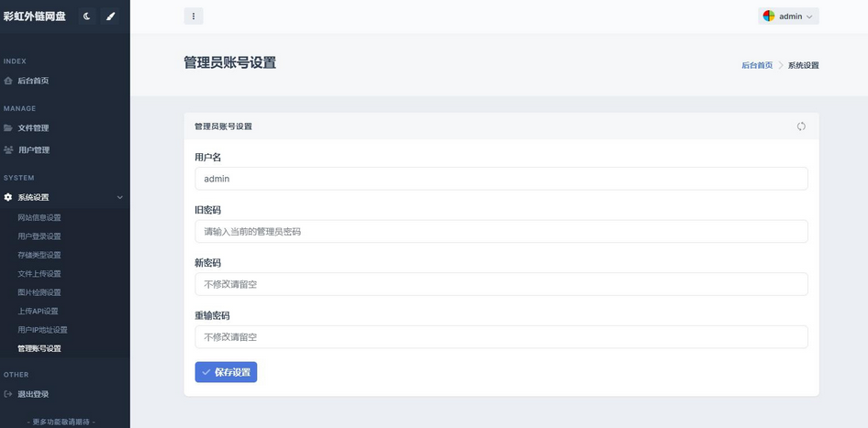Focus the 重输密码 input field
The width and height of the screenshot is (868, 428).
pyautogui.click(x=501, y=336)
